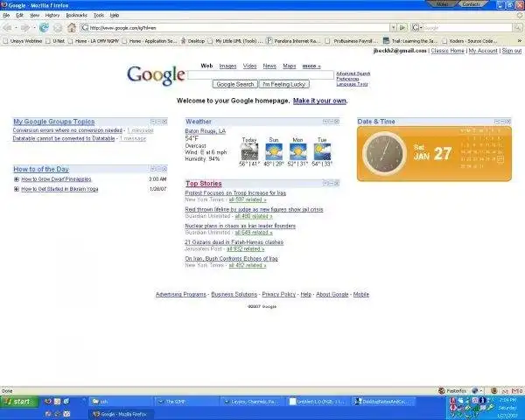This screenshot has width=525, height=420.
Task: Open Pandora Internet Radio bookmark
Action: (294, 41)
